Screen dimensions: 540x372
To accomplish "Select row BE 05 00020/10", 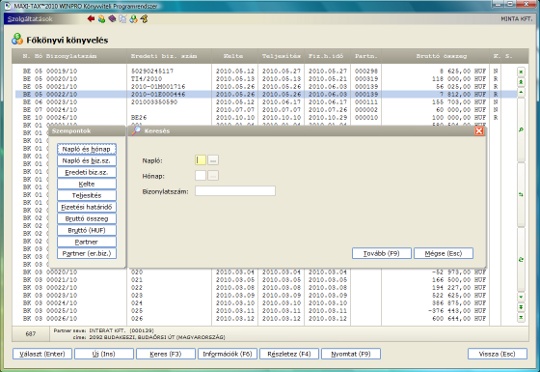I will pyautogui.click(x=266, y=79).
